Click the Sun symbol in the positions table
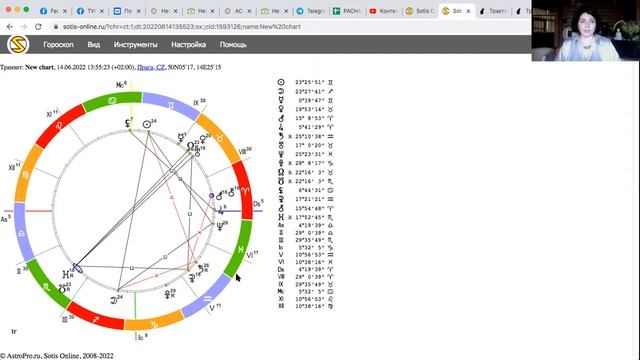The height and width of the screenshot is (360, 640). (281, 82)
